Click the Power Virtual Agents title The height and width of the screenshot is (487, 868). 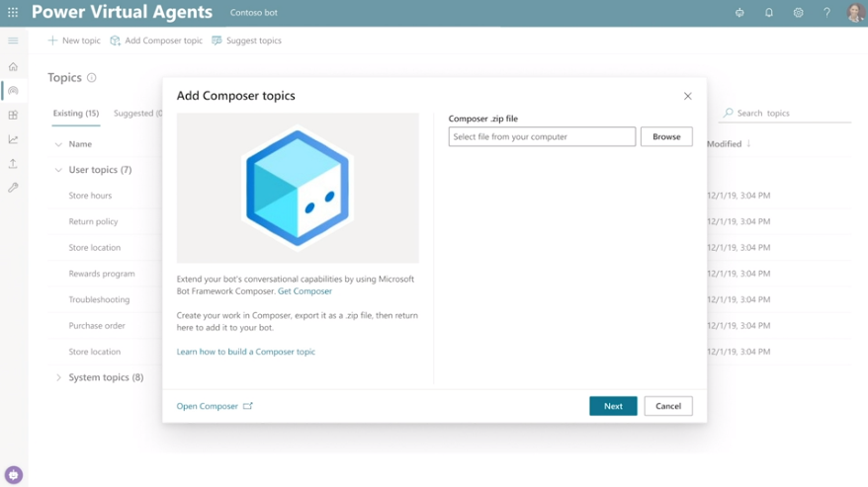click(122, 12)
